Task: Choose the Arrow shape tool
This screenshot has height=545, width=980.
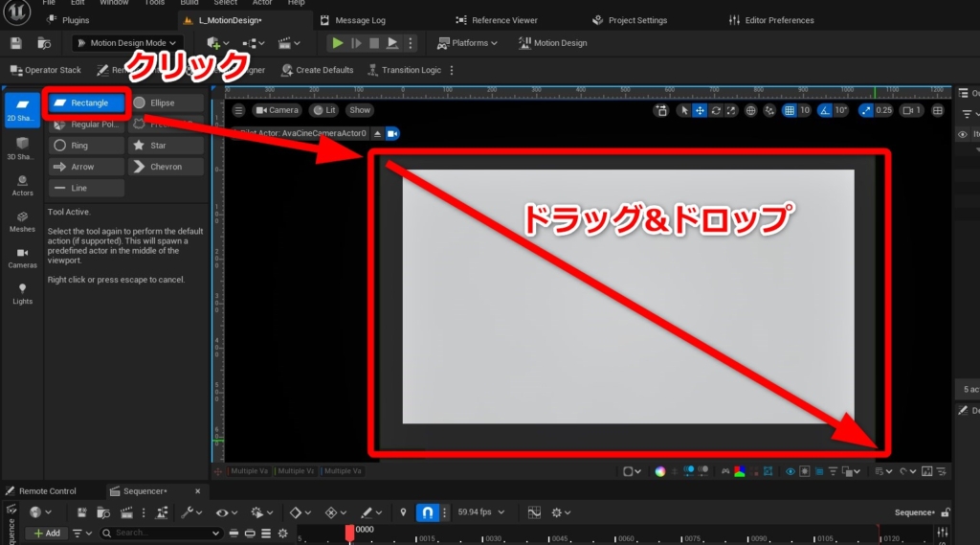Action: pyautogui.click(x=86, y=167)
